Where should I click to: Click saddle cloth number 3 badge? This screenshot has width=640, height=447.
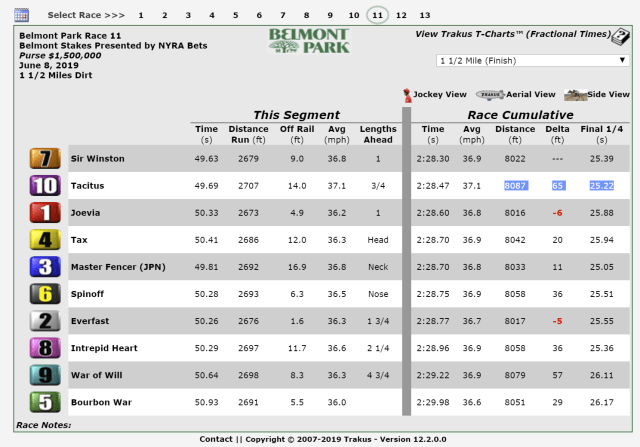45,267
